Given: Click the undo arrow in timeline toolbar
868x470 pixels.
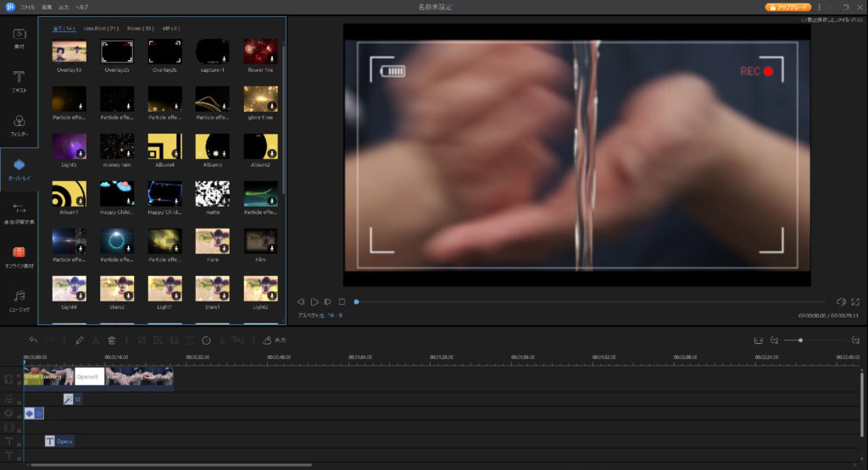Looking at the screenshot, I should click(x=33, y=340).
